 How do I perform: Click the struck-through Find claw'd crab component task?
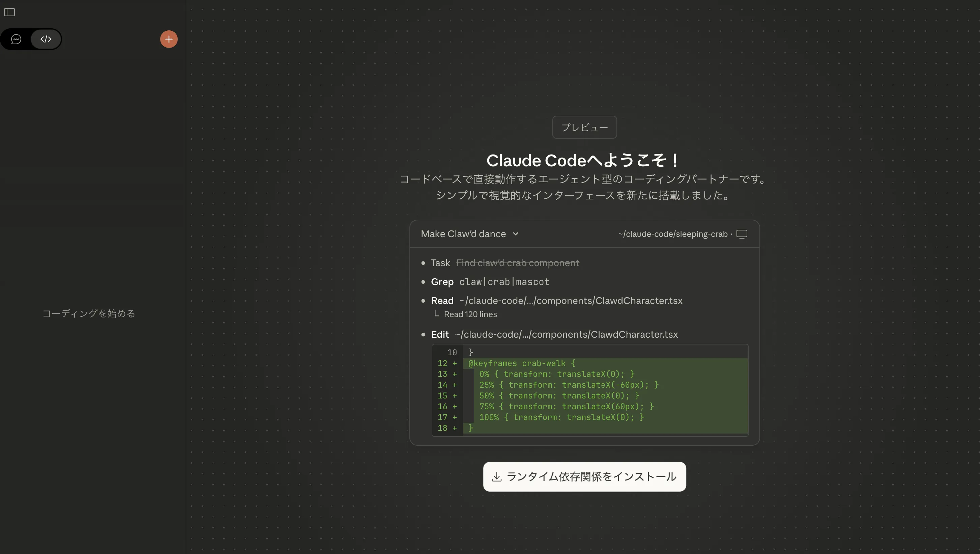(517, 263)
